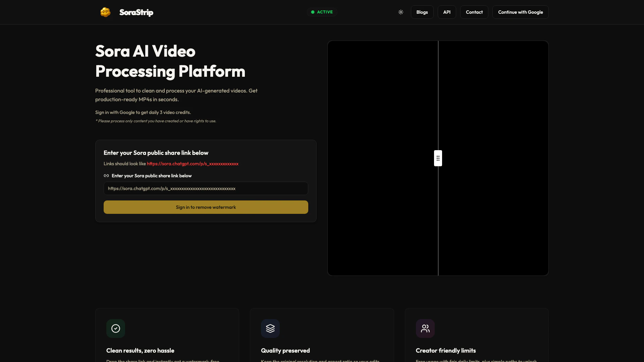Screen dimensions: 644x362
Task: Click the Creator friendly limits heading
Action: click(x=445, y=351)
